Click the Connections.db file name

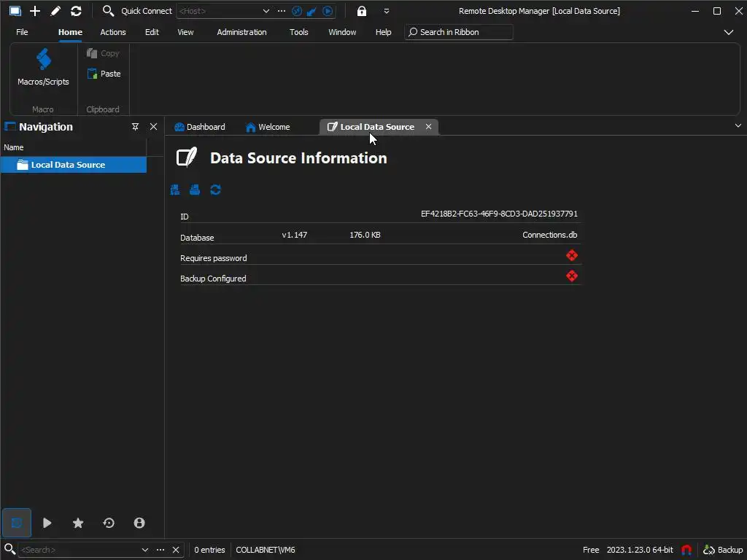550,235
